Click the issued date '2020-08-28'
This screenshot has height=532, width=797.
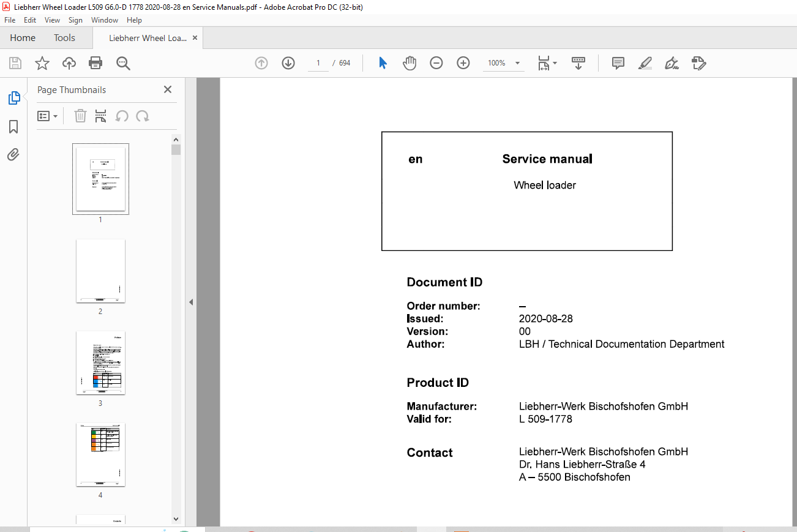click(x=546, y=318)
